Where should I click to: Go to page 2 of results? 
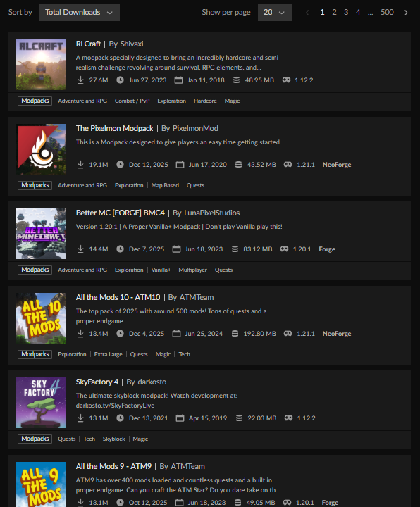334,12
